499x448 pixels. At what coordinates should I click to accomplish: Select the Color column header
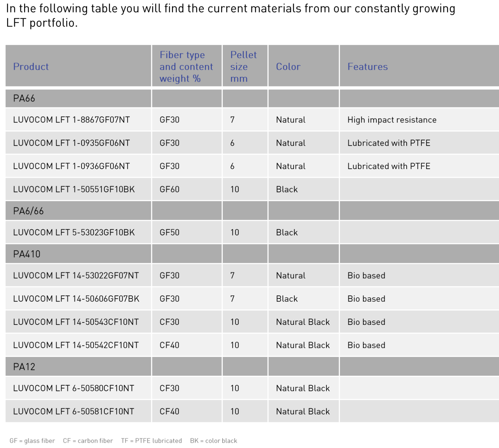288,67
